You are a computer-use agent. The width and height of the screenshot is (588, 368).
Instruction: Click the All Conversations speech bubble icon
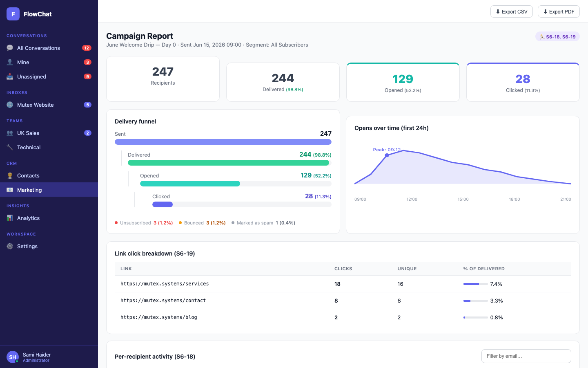click(x=10, y=48)
